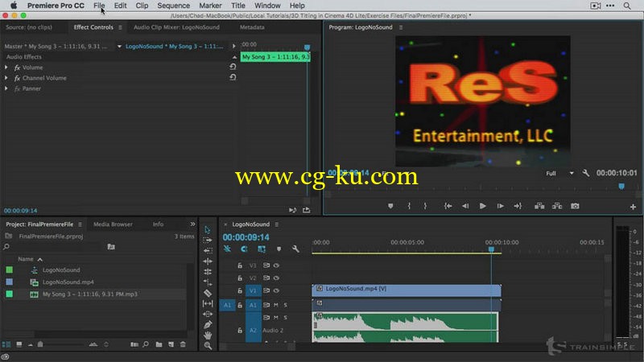Viewport: 644px width, 362px height.
Task: Go to In point
Action: point(448,206)
